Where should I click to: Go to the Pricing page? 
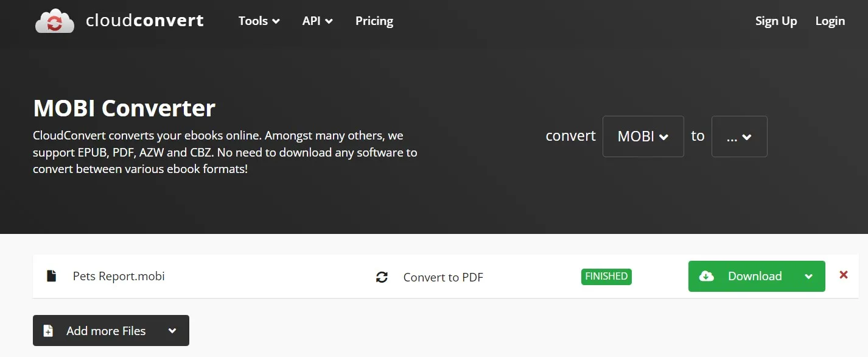click(x=374, y=21)
